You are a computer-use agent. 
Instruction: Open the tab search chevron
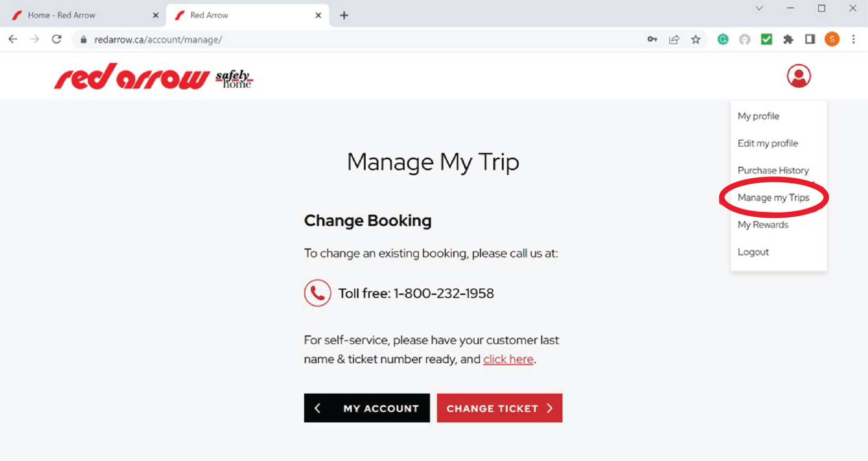[760, 8]
